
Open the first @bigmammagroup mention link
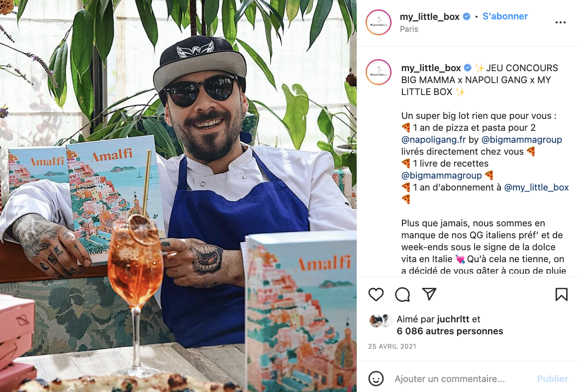click(x=522, y=140)
